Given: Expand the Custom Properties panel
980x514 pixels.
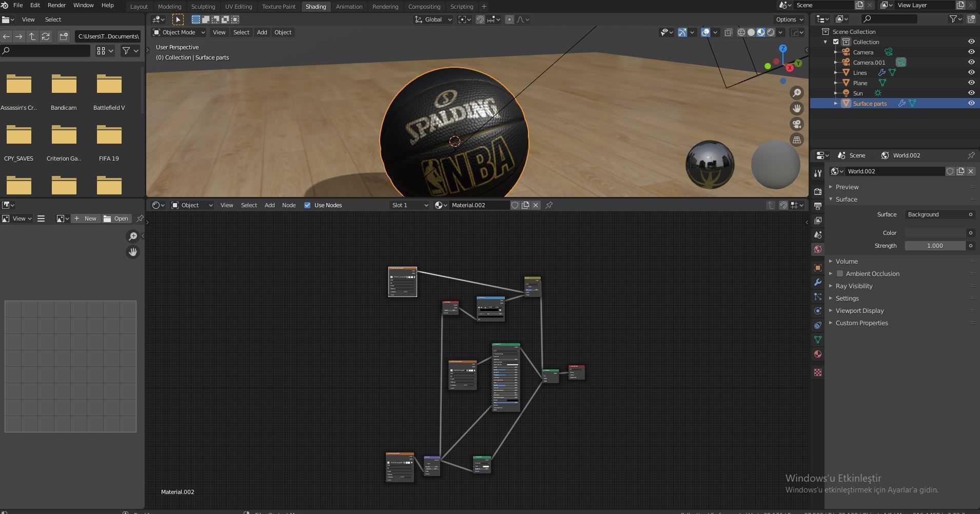Looking at the screenshot, I should click(x=861, y=323).
